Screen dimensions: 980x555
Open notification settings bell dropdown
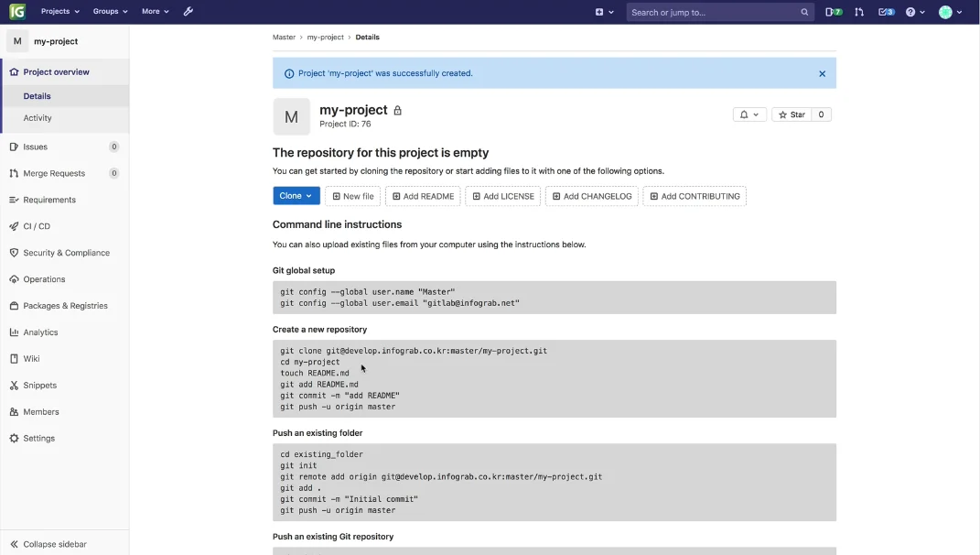(x=749, y=114)
